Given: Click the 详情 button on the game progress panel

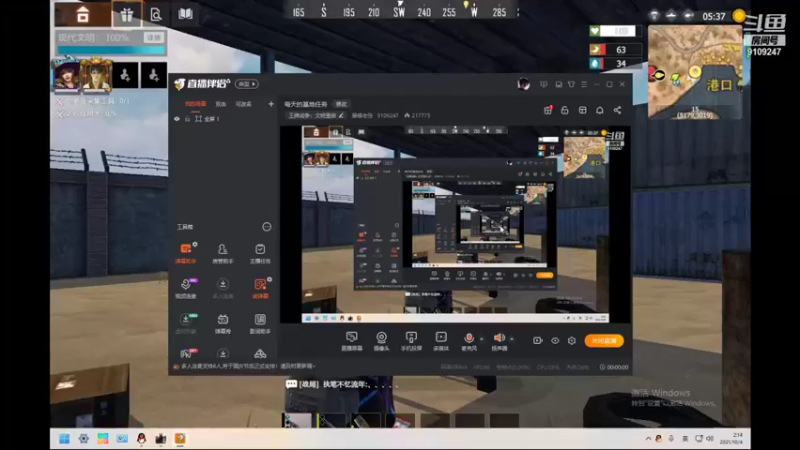Looking at the screenshot, I should (154, 37).
